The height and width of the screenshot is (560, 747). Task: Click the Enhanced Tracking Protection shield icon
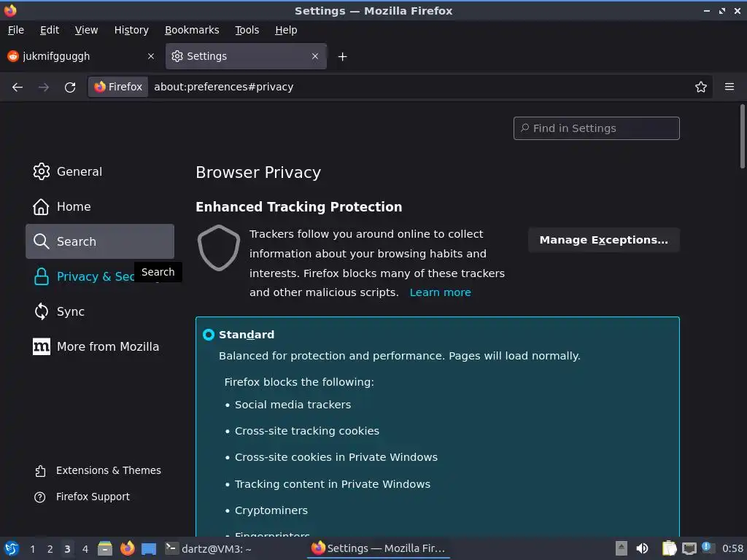click(219, 248)
